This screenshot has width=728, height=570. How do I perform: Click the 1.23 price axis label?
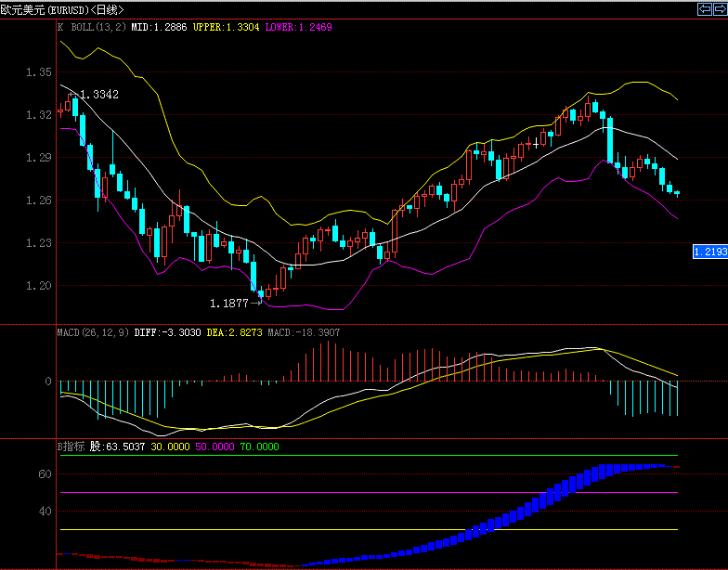point(39,243)
